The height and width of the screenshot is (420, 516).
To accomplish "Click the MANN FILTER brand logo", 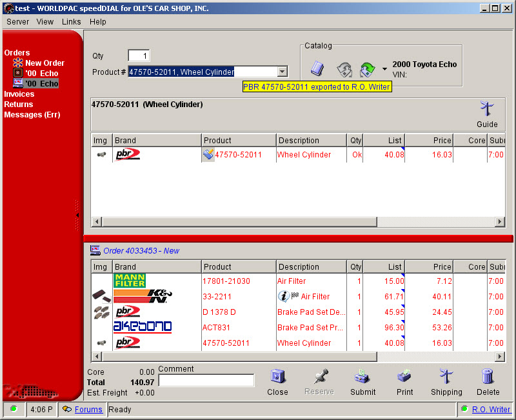I will click(x=130, y=281).
